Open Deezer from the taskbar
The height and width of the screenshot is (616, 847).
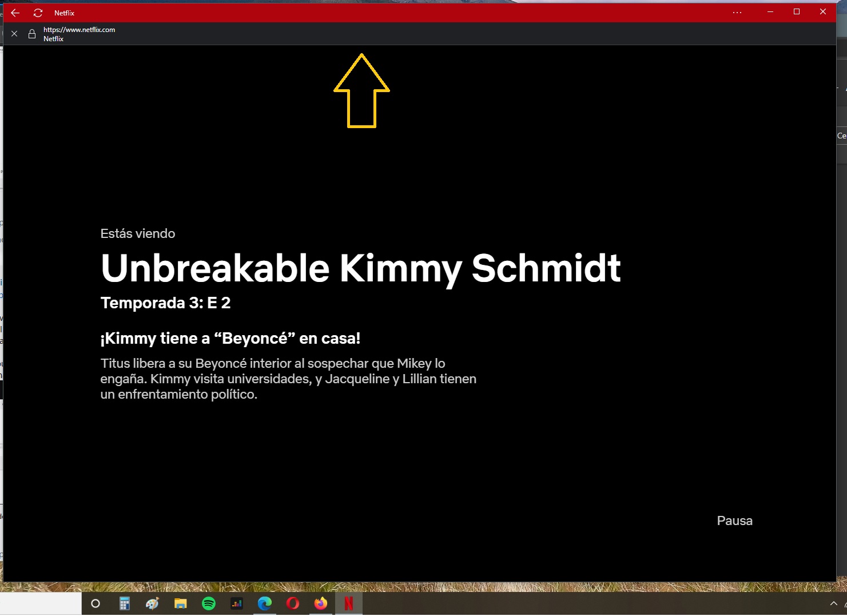[237, 603]
